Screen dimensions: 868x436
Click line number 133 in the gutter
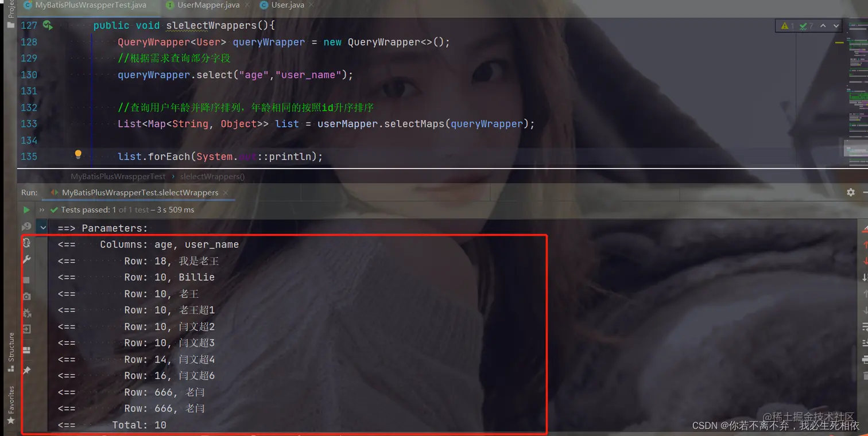[29, 124]
